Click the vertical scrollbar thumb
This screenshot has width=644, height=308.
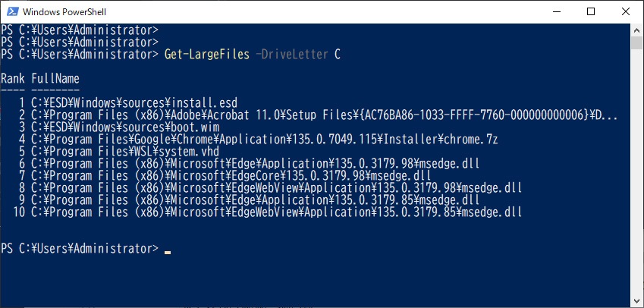(x=636, y=42)
